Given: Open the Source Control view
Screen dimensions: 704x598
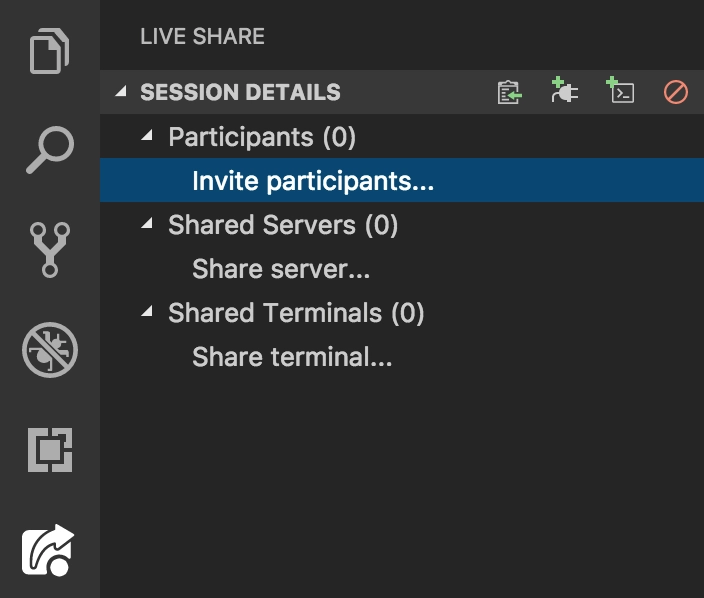Looking at the screenshot, I should [x=50, y=250].
